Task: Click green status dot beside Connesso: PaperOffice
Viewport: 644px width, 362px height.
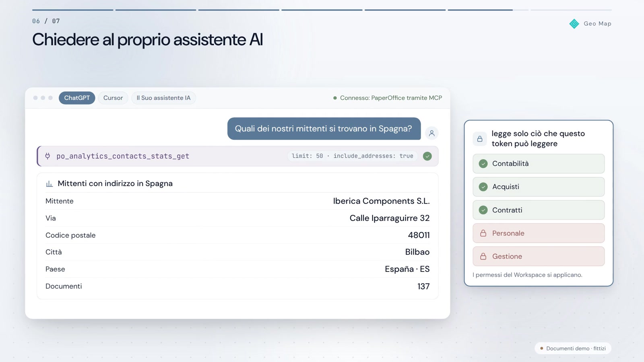Action: point(335,98)
